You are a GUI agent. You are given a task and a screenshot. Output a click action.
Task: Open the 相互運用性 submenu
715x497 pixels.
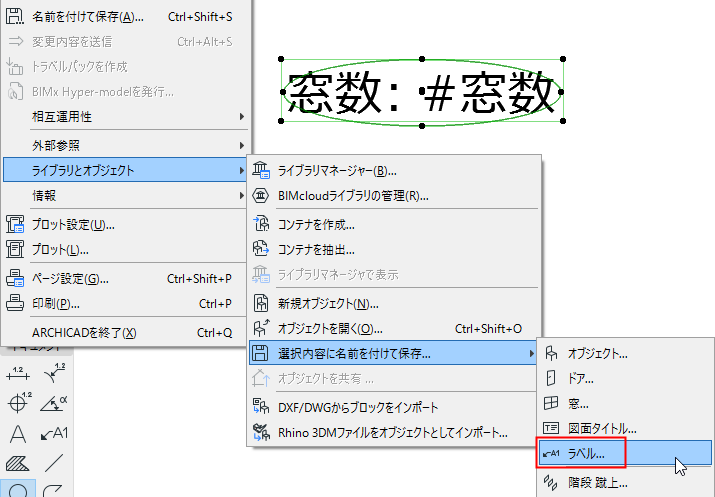tap(124, 117)
